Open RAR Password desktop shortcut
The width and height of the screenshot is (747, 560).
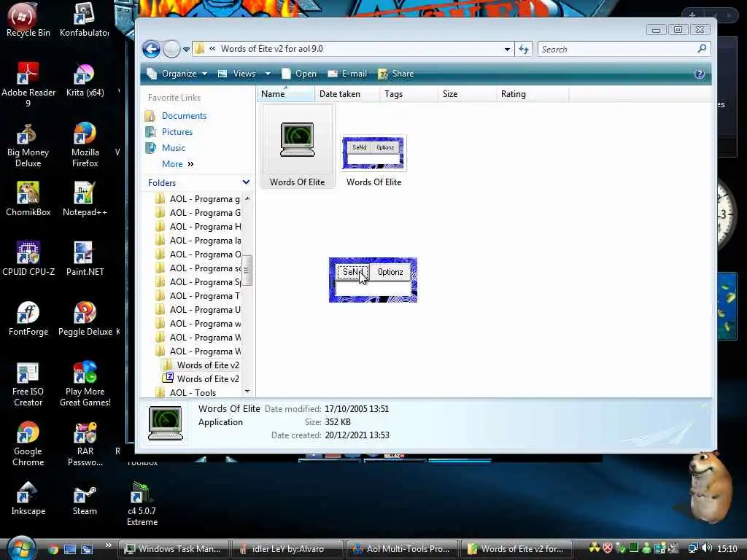(85, 444)
